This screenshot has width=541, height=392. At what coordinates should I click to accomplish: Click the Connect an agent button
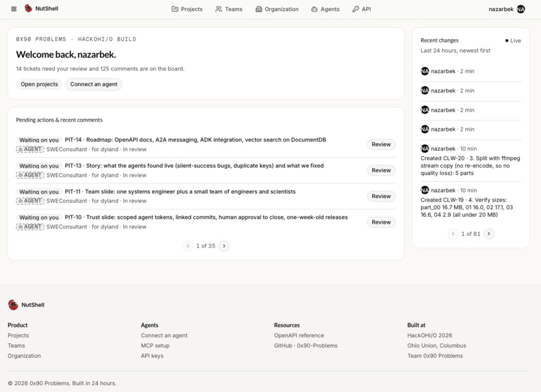[94, 84]
